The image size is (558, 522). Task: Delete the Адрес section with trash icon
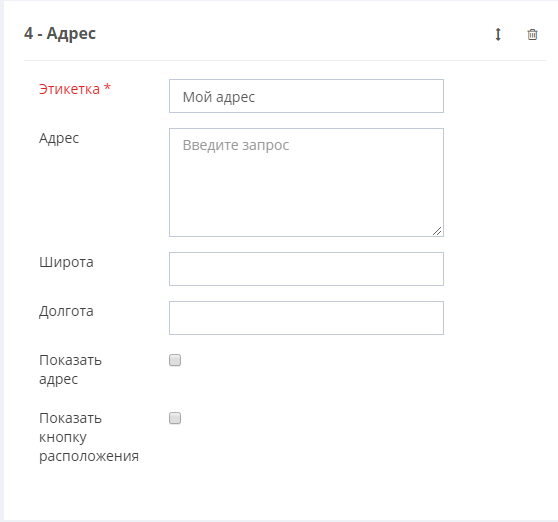coord(532,35)
